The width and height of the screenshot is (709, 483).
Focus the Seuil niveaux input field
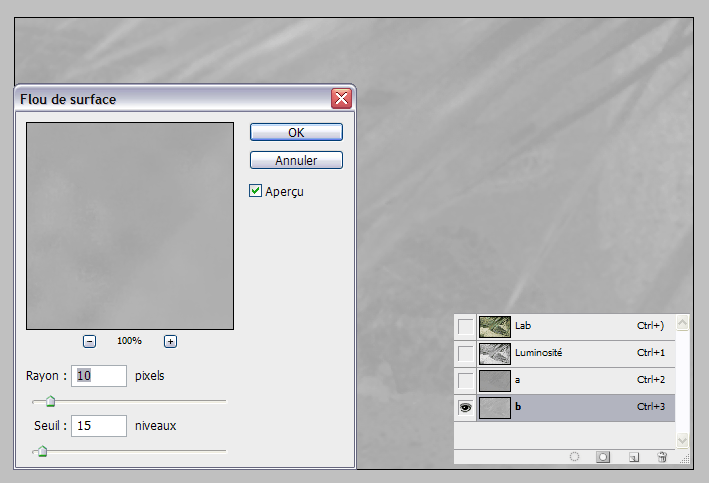point(99,426)
